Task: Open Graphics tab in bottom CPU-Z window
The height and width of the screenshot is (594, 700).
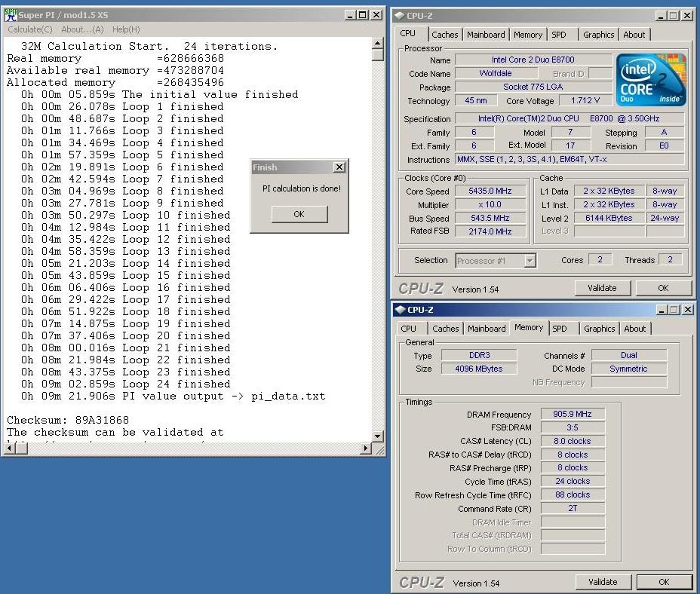Action: coord(599,329)
